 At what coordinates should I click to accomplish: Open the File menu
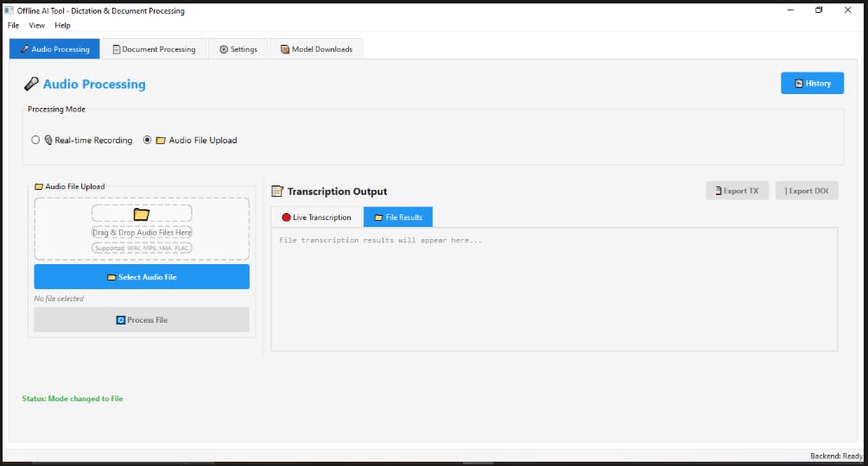pyautogui.click(x=13, y=25)
